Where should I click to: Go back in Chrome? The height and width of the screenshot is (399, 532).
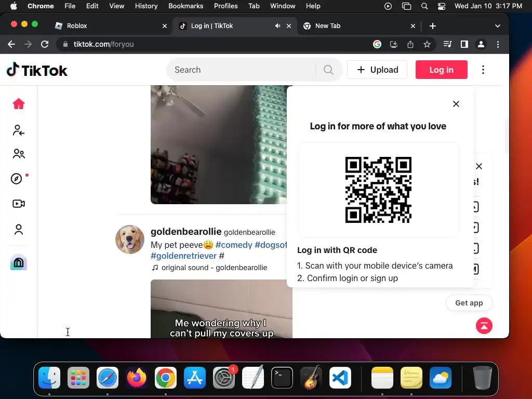tap(11, 44)
